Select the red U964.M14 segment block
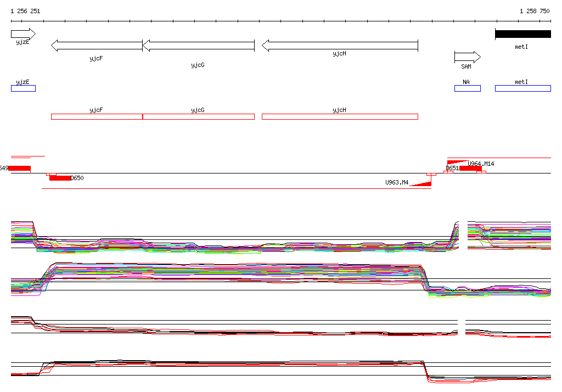Screen dimensions: 562x392 coord(470,169)
